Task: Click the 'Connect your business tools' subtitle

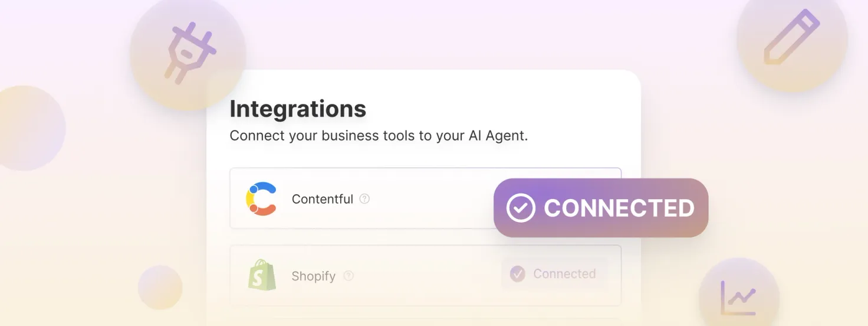Action: pos(379,136)
